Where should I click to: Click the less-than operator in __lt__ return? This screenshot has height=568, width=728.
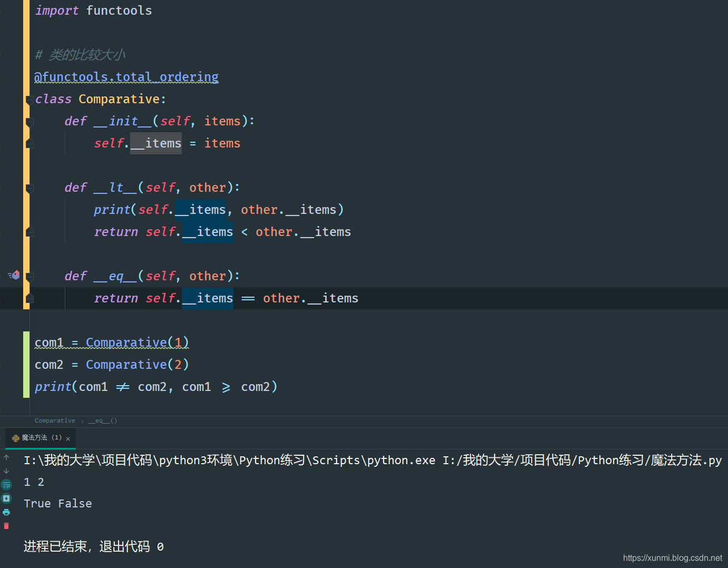coord(244,232)
